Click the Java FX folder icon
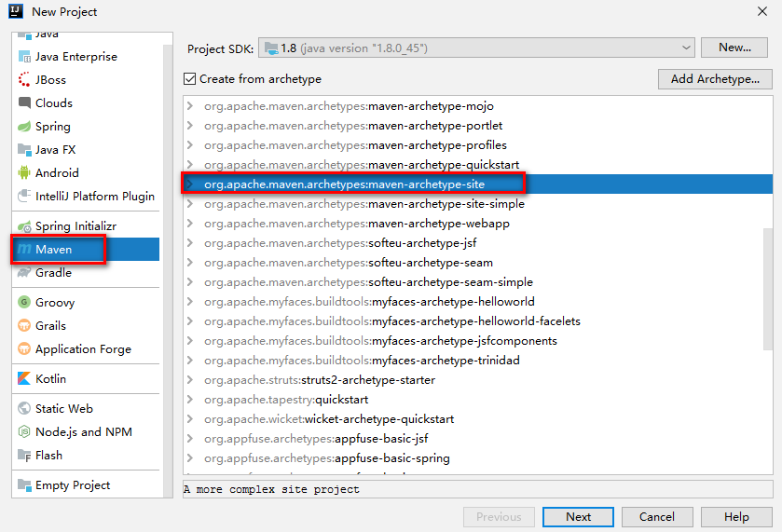 click(24, 149)
